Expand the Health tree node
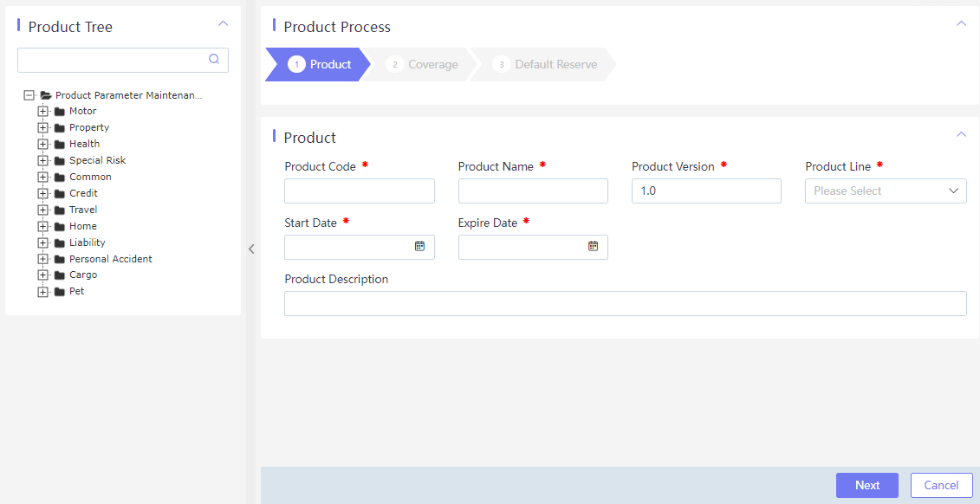Image resolution: width=980 pixels, height=504 pixels. [x=42, y=144]
